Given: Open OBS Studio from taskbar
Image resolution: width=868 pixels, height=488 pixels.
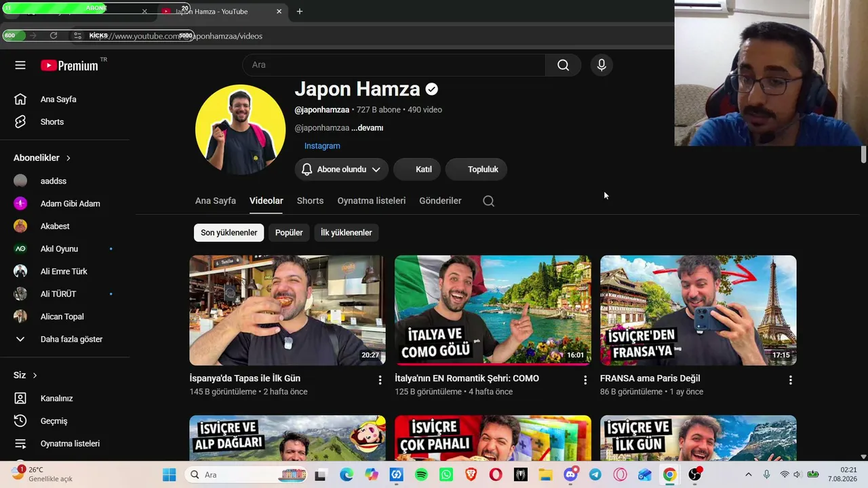Looking at the screenshot, I should pyautogui.click(x=694, y=475).
